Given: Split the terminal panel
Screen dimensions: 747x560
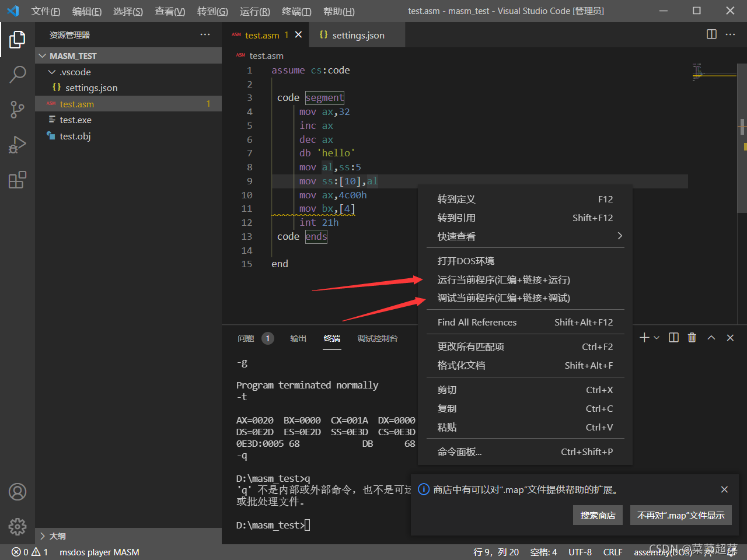Looking at the screenshot, I should click(673, 338).
